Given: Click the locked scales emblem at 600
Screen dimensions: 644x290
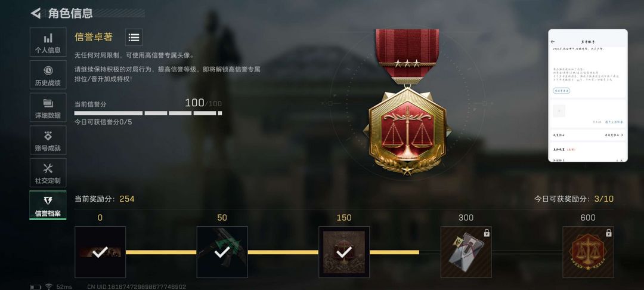Looking at the screenshot, I should (588, 252).
